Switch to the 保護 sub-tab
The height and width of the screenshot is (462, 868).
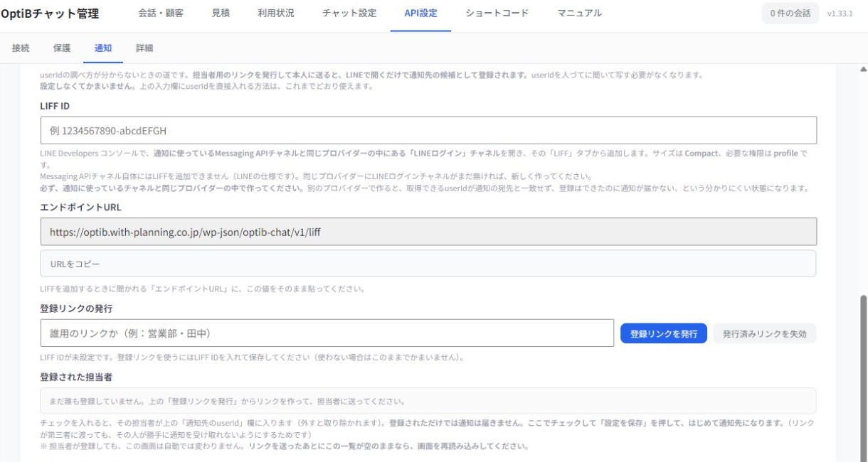point(62,48)
